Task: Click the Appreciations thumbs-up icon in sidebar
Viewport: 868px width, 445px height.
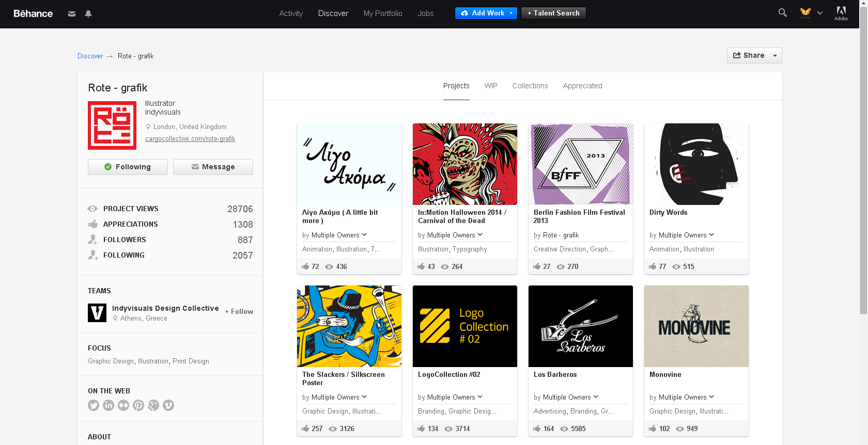Action: [x=93, y=224]
